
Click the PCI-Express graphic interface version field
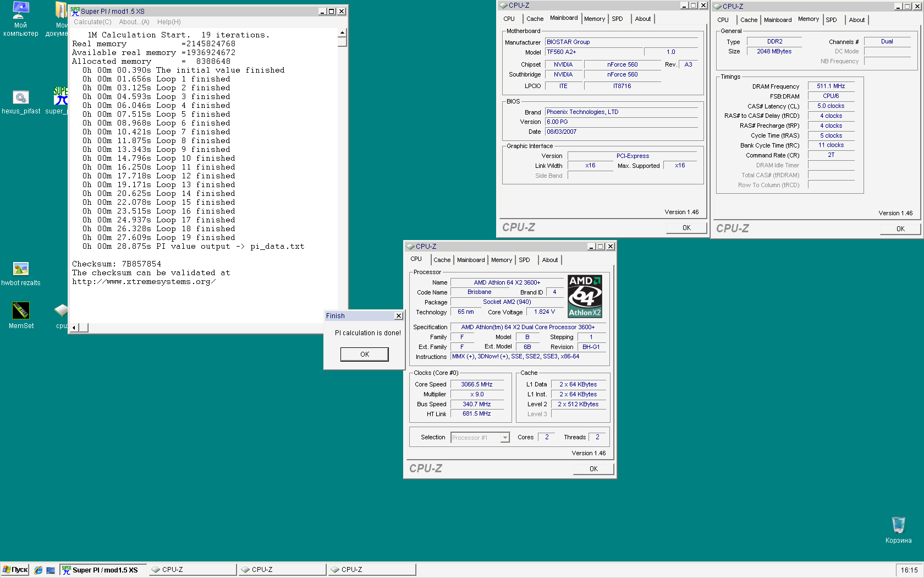[x=632, y=156]
